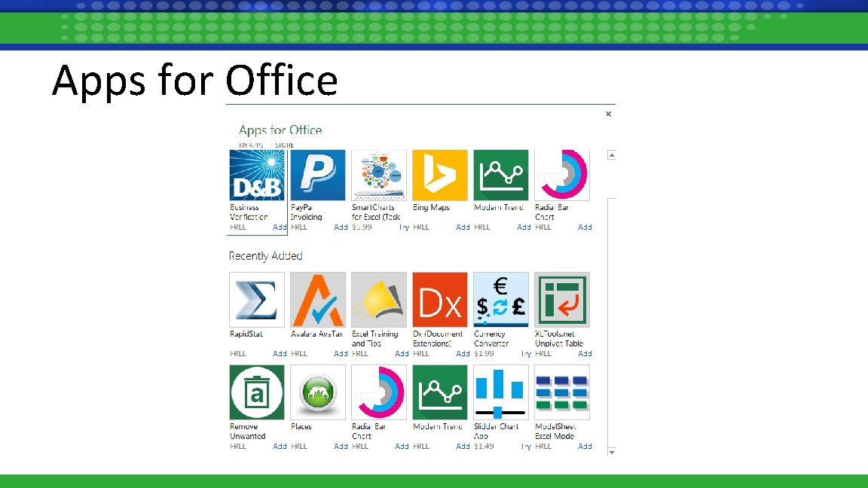
Task: Open the D&B Business Verification app icon
Action: tap(257, 175)
